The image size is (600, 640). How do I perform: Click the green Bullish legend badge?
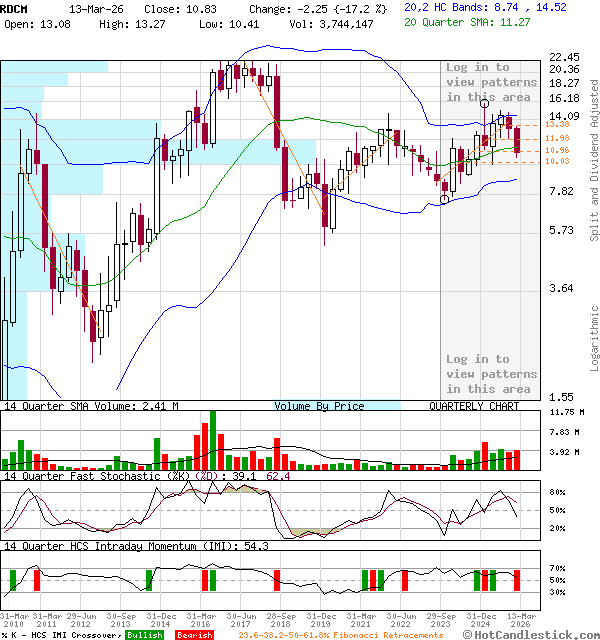click(144, 634)
